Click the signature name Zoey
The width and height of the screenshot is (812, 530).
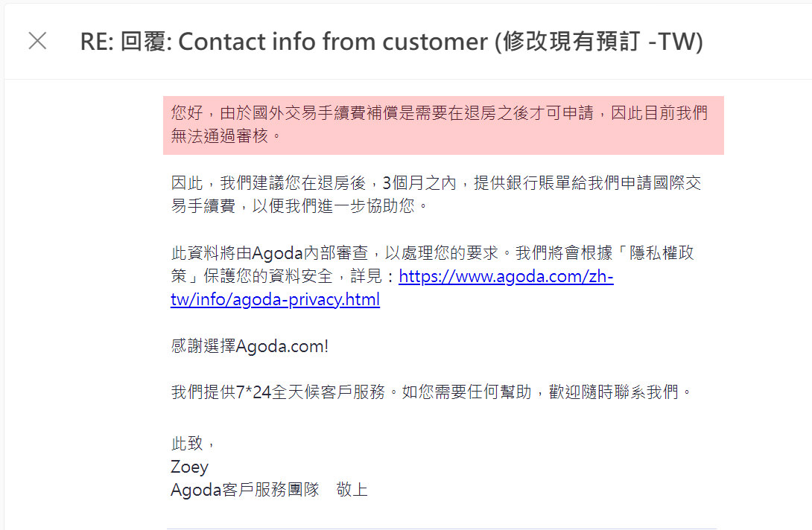[x=189, y=466]
